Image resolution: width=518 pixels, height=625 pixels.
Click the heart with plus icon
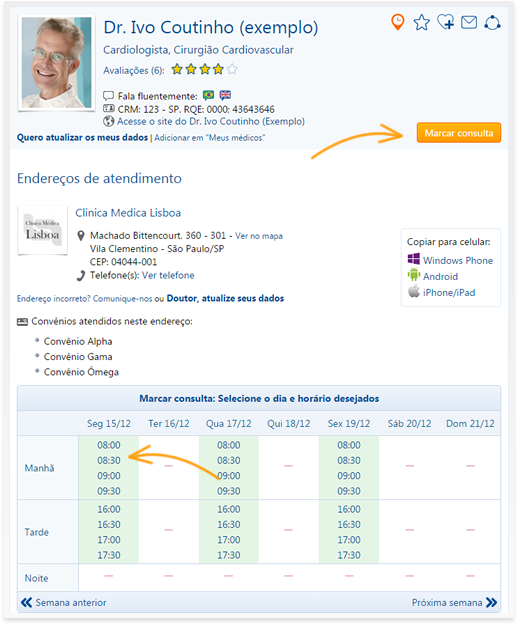(445, 22)
